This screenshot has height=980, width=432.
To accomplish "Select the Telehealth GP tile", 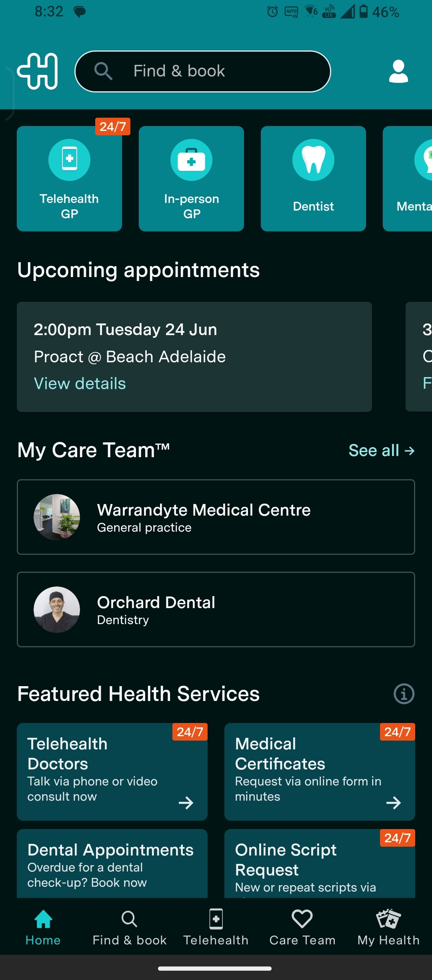I will (69, 179).
